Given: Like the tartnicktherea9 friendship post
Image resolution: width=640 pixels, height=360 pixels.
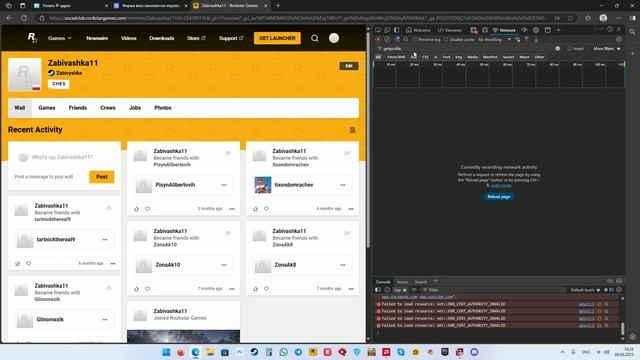Looking at the screenshot, I should coord(17,263).
